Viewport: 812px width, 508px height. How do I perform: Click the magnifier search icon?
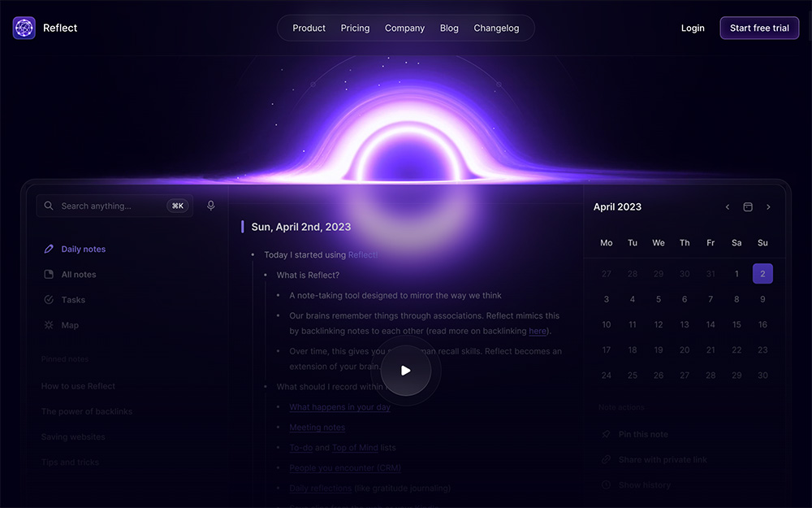click(49, 206)
